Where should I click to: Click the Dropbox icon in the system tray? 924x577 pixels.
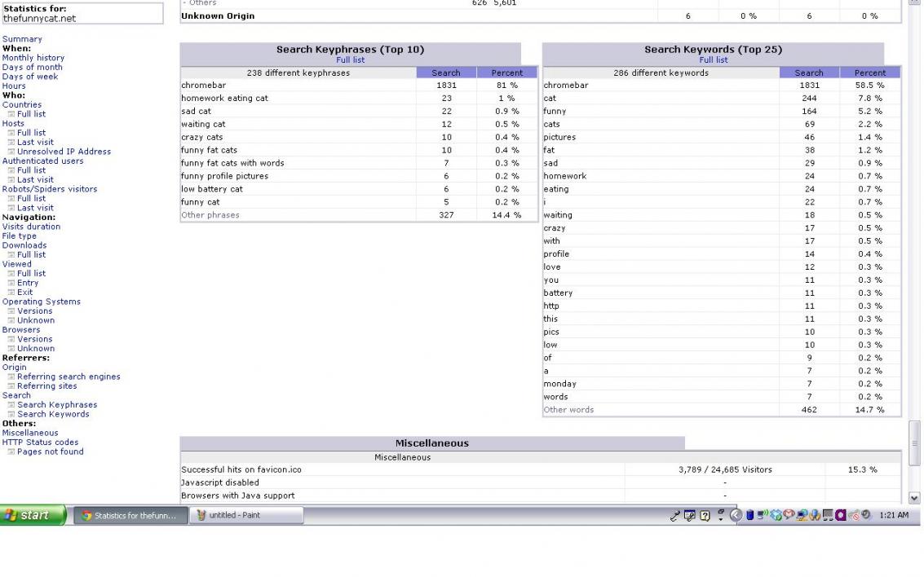point(776,515)
